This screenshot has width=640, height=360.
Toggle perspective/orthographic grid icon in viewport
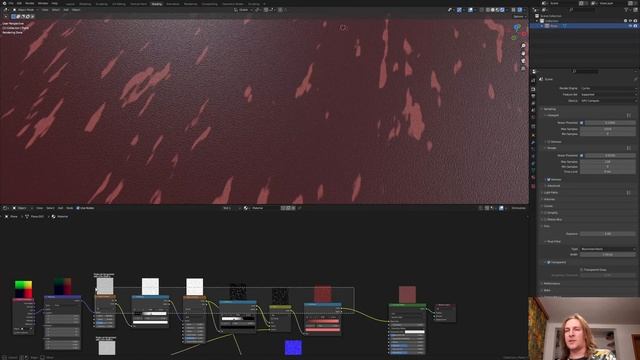(523, 68)
